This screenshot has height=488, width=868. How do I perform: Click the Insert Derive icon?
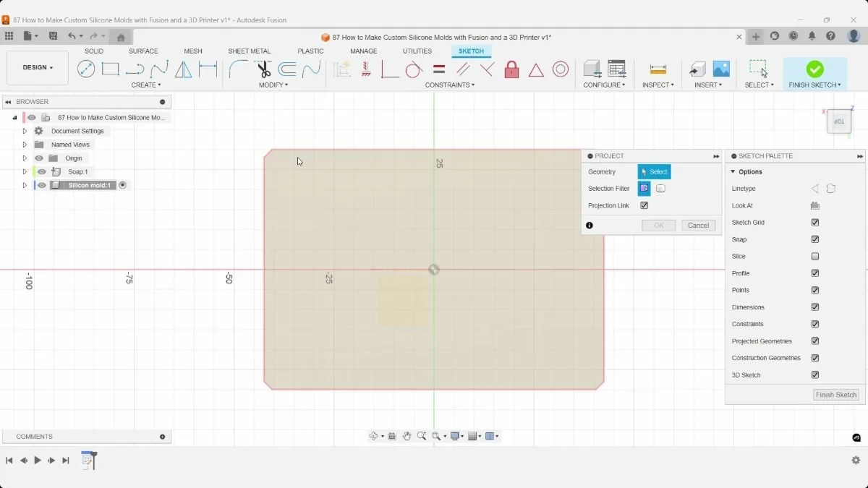coord(697,69)
